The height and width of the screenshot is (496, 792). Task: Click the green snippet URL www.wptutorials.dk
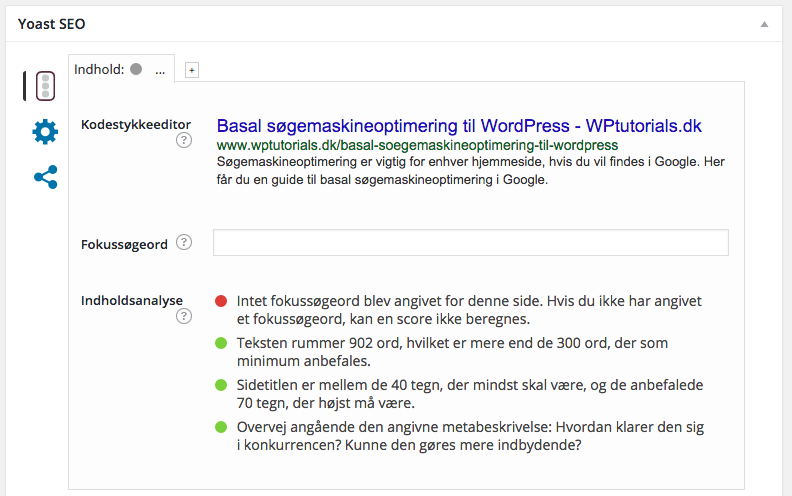[417, 145]
